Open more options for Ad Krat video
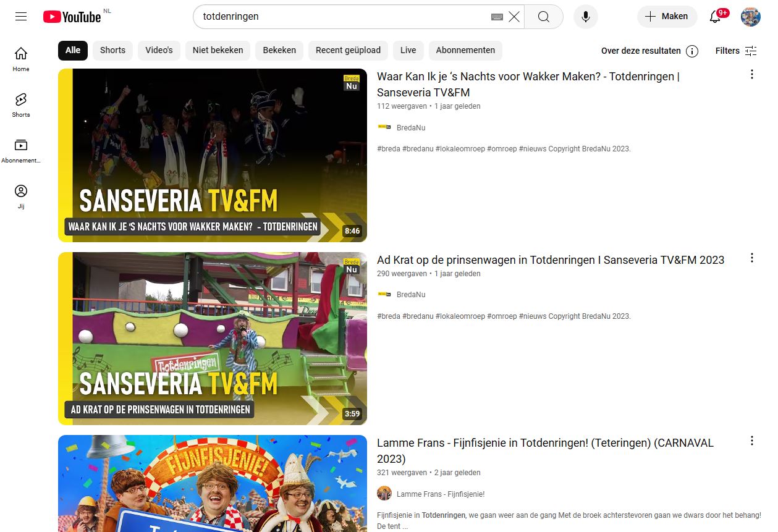The width and height of the screenshot is (778, 532). coord(752,258)
